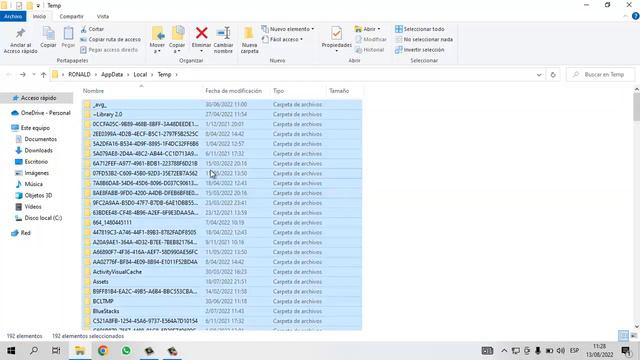The width and height of the screenshot is (640, 360).
Task: Open Disco local (C:) in sidebar
Action: click(43, 218)
